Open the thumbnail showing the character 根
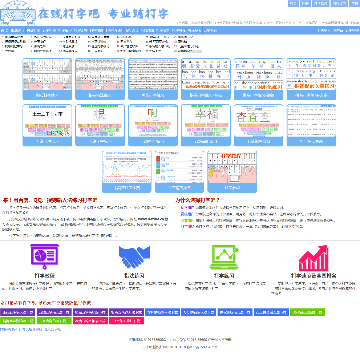Image resolution: width=360 pixels, height=360 pixels. tap(100, 121)
